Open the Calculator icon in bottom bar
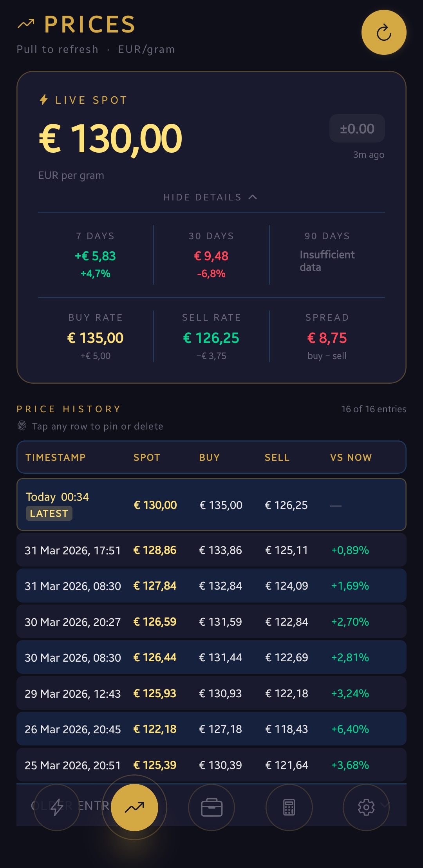This screenshot has height=868, width=423. [289, 807]
